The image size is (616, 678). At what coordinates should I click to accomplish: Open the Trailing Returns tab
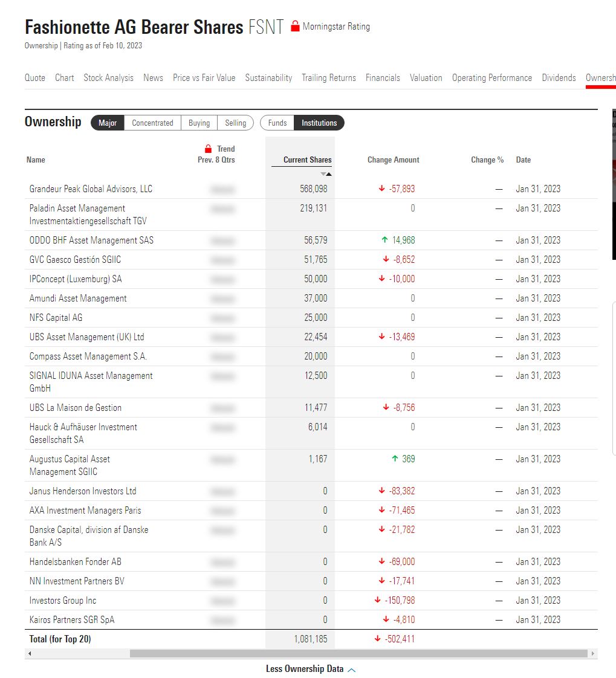(329, 78)
